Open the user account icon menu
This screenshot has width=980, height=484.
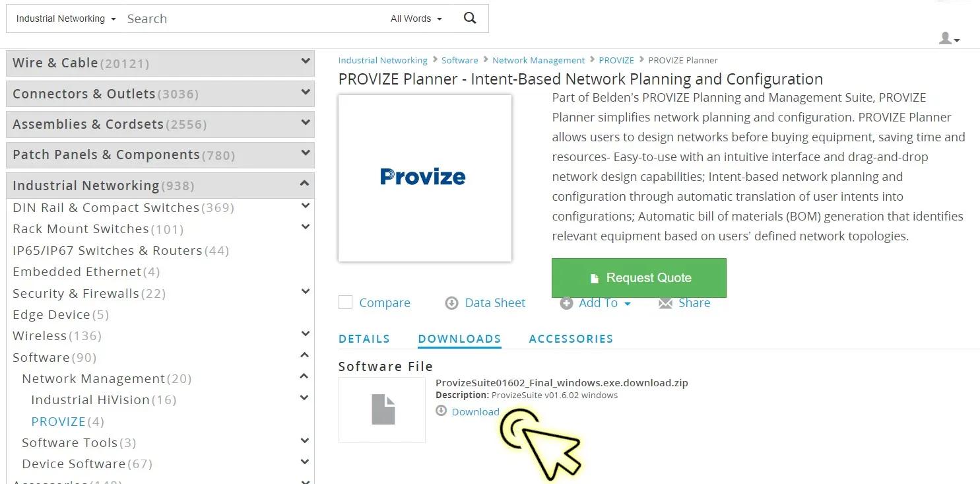click(x=949, y=39)
